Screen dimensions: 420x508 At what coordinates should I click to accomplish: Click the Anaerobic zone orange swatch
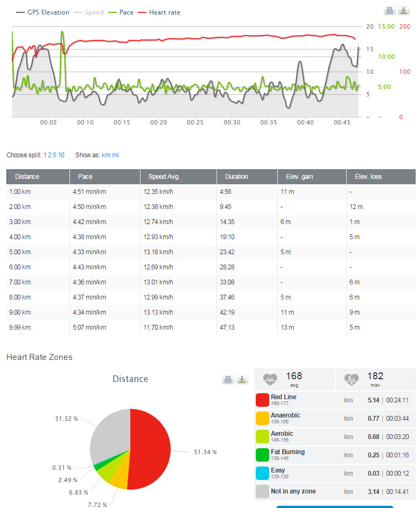tap(262, 418)
